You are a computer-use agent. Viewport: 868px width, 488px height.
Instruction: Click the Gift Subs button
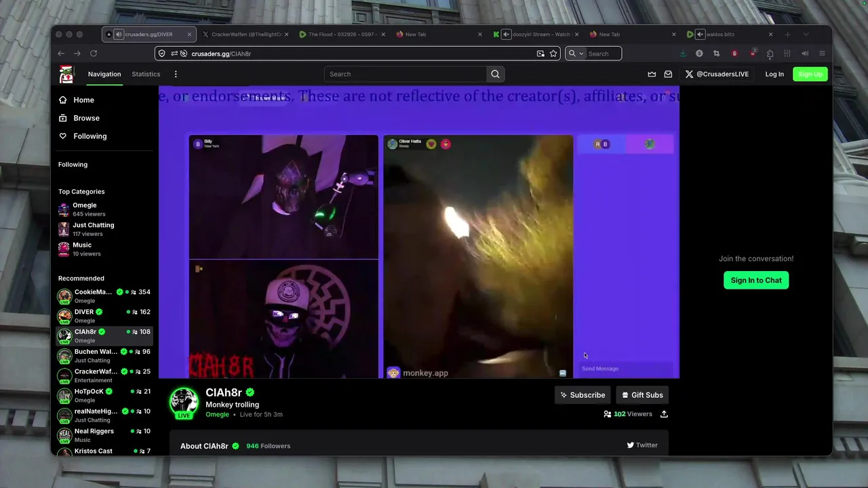642,395
